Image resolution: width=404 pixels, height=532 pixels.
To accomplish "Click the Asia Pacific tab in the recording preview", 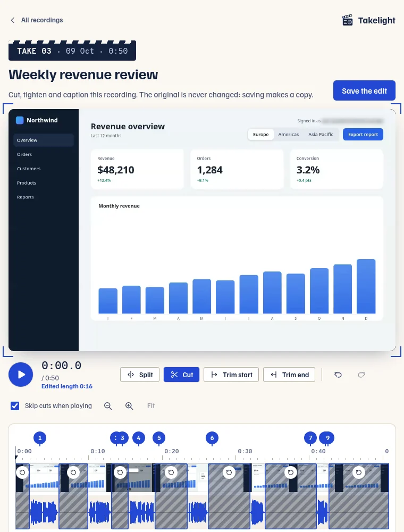I will click(x=321, y=135).
